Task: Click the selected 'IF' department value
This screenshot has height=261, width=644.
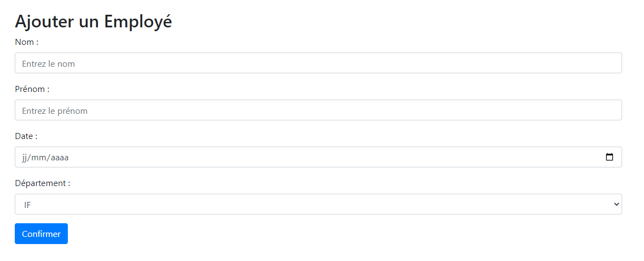Action: pyautogui.click(x=27, y=205)
